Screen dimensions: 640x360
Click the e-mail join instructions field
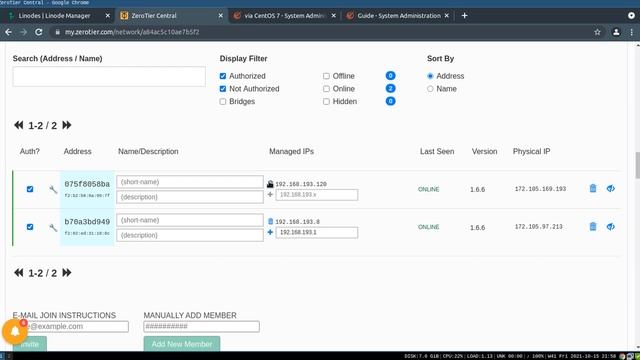[71, 327]
